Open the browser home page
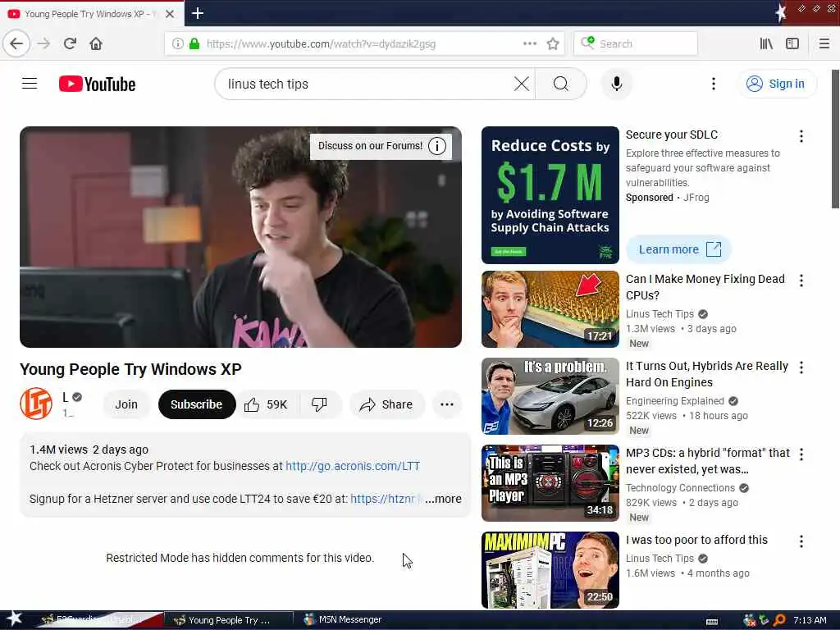 coord(96,43)
